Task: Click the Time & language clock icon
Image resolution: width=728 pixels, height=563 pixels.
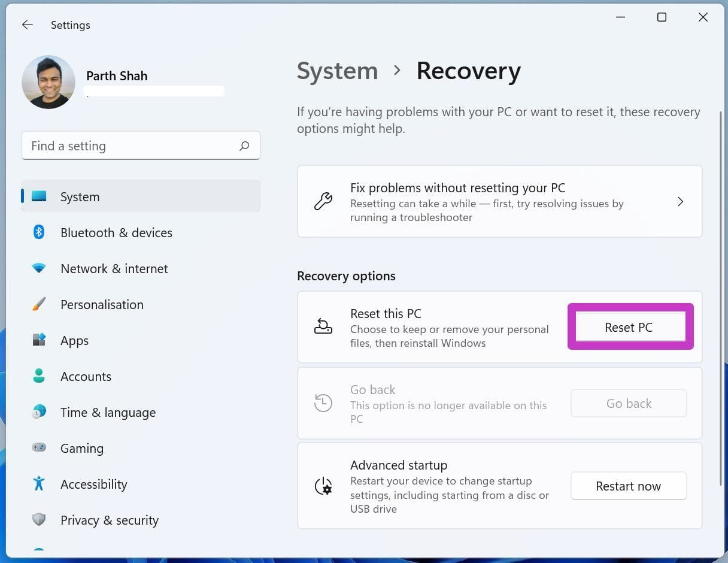Action: [x=39, y=412]
